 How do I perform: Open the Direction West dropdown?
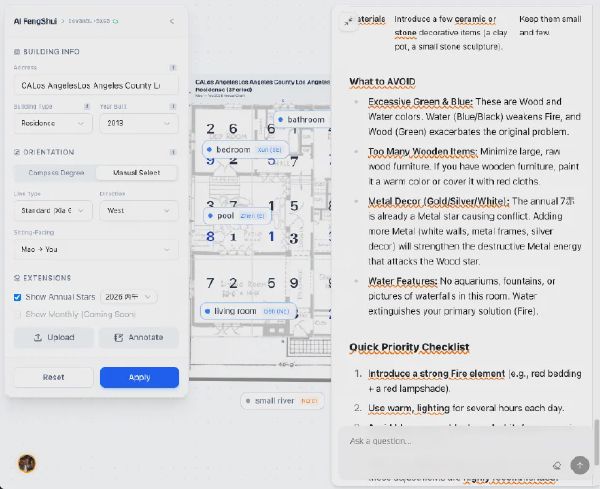(x=139, y=210)
